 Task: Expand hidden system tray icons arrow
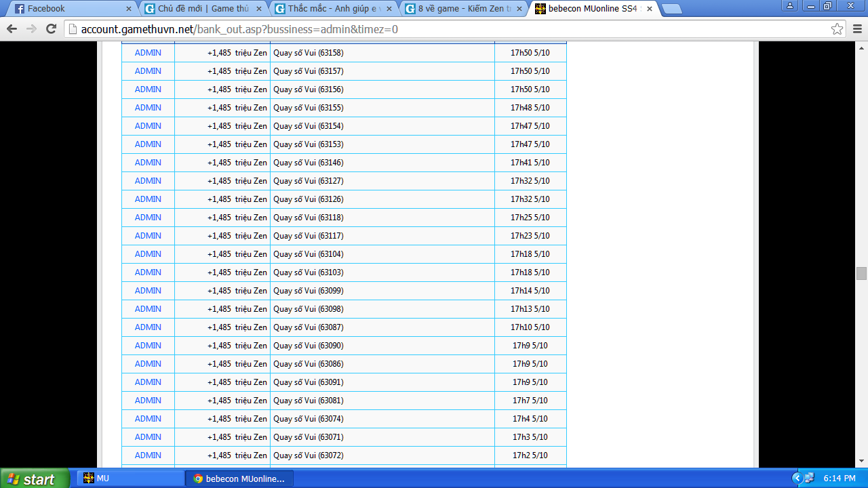pyautogui.click(x=797, y=479)
